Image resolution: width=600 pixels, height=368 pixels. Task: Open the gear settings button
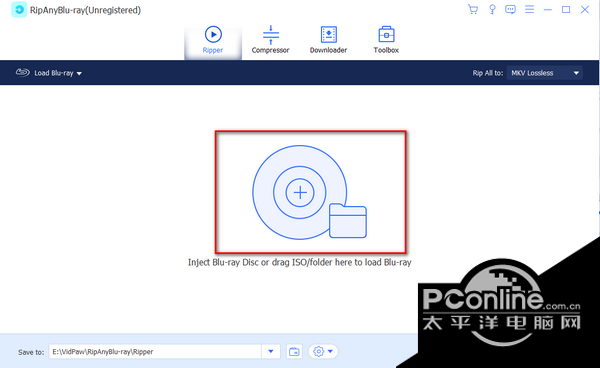click(318, 352)
